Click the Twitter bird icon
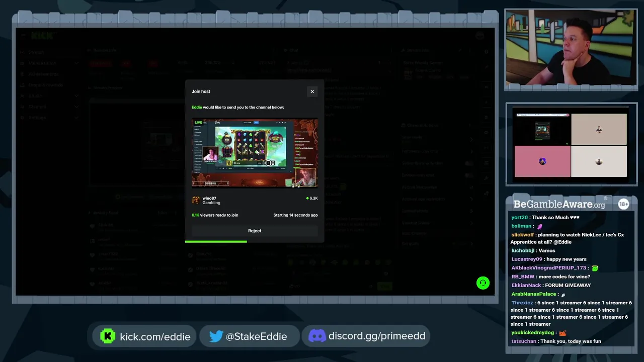644x362 pixels. click(x=216, y=336)
